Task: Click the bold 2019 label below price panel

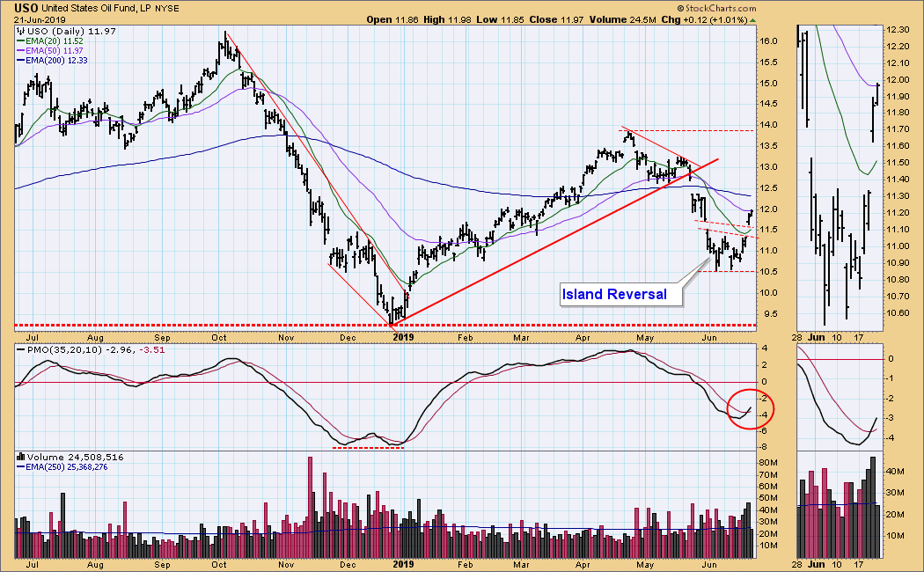Action: tap(404, 338)
